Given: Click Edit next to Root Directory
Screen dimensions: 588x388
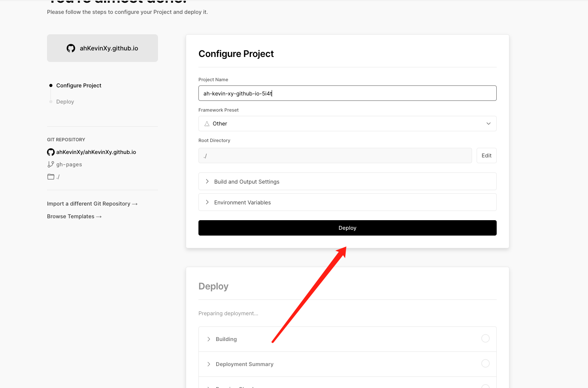Looking at the screenshot, I should coord(486,156).
